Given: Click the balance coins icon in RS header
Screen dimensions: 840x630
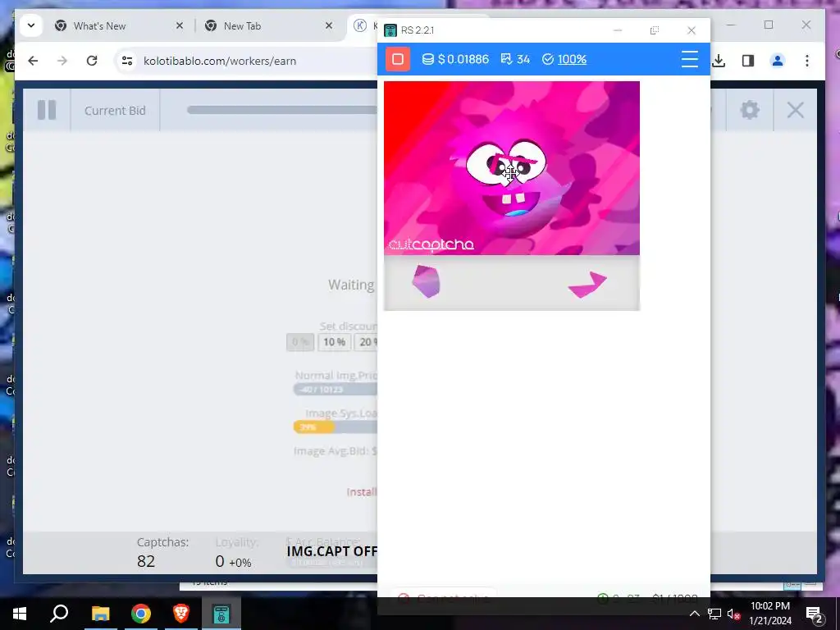Looking at the screenshot, I should tap(427, 59).
